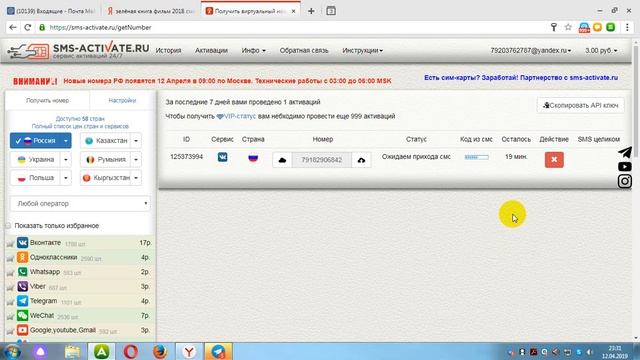Expand the Кыргызстан dropdown arrow
Image resolution: width=640 pixels, height=360 pixels.
coord(136,178)
